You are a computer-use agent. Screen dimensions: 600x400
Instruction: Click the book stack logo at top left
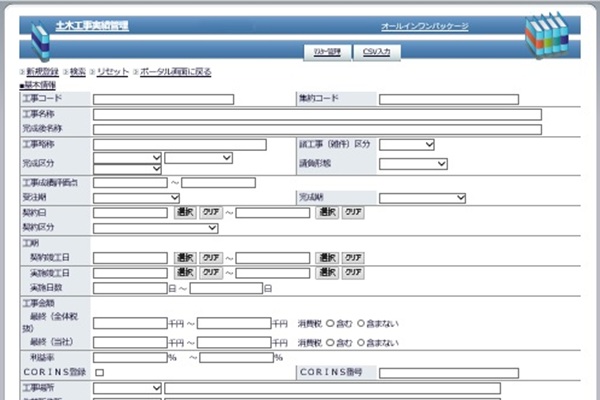pyautogui.click(x=39, y=38)
